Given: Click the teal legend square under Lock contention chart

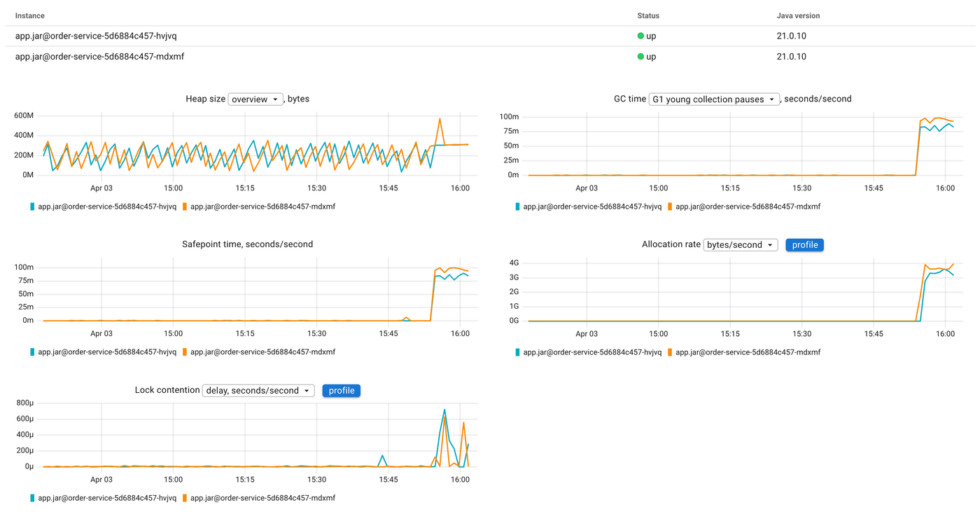Looking at the screenshot, I should (31, 498).
